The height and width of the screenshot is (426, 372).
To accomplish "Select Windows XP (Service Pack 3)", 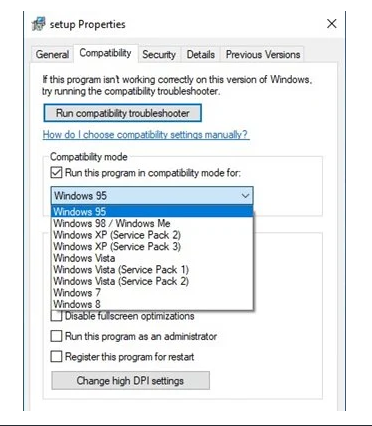I will pyautogui.click(x=152, y=246).
